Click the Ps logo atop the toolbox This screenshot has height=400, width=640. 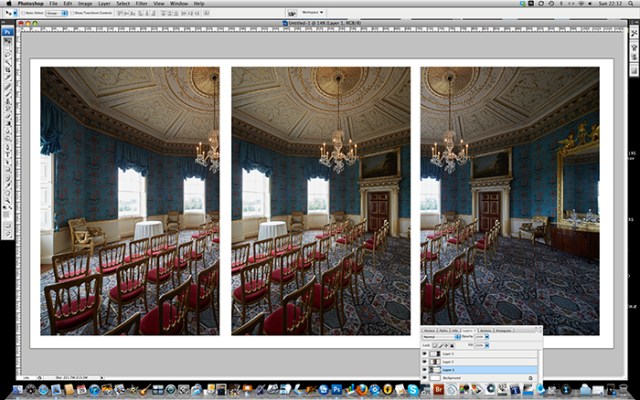(x=7, y=31)
